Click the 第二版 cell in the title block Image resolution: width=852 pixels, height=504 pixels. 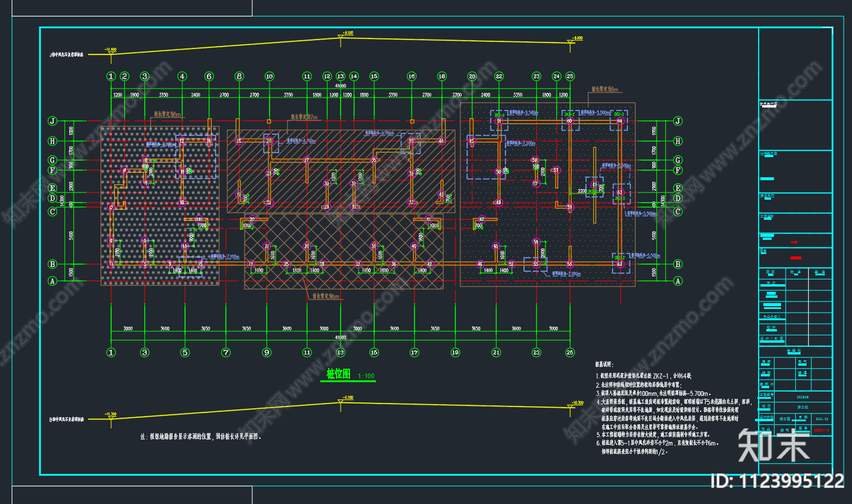pos(803,407)
